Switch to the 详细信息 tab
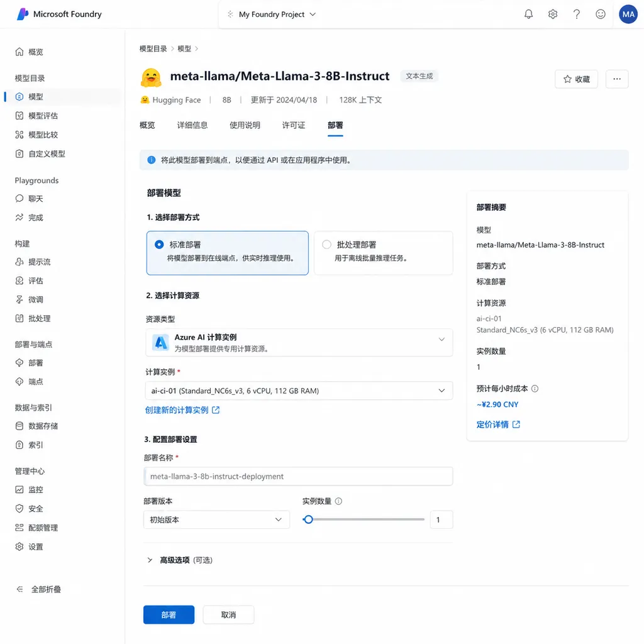 (192, 125)
